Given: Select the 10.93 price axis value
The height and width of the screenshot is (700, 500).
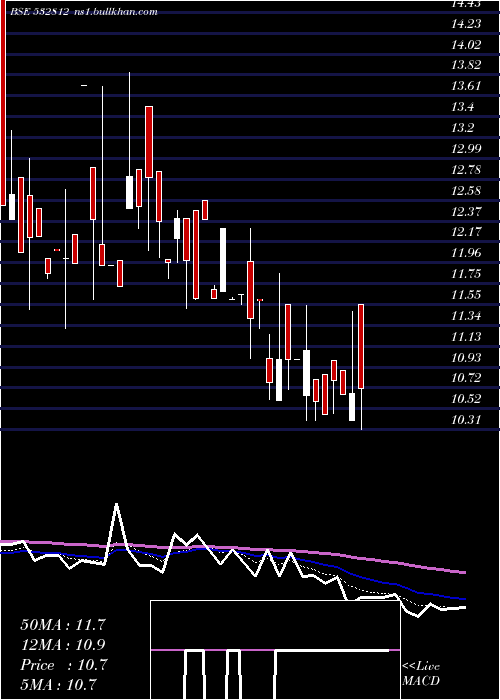Looking at the screenshot, I should 466,357.
